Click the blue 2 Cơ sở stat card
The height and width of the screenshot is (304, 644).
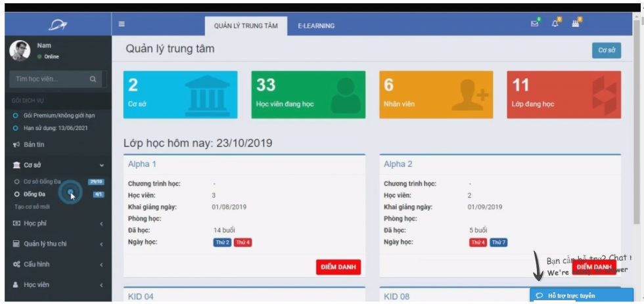(180, 95)
